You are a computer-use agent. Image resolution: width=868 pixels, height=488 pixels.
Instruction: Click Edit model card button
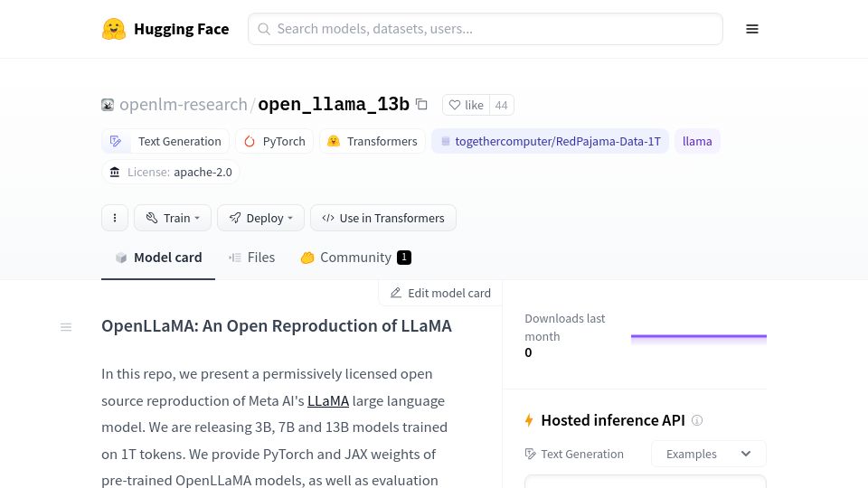click(x=440, y=293)
